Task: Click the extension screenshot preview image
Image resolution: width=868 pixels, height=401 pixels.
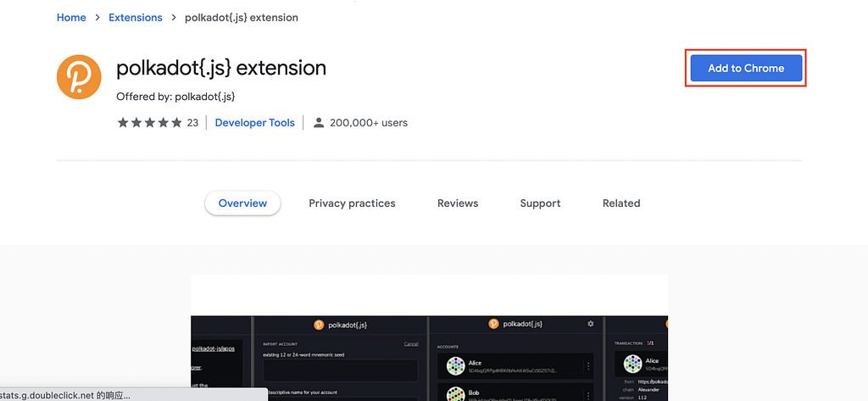Action: 429,338
